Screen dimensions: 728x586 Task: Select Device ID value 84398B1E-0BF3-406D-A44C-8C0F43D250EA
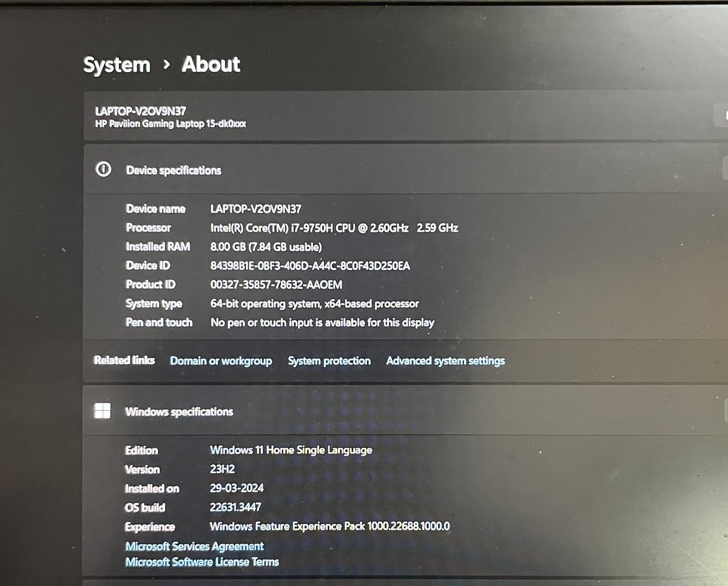click(310, 266)
